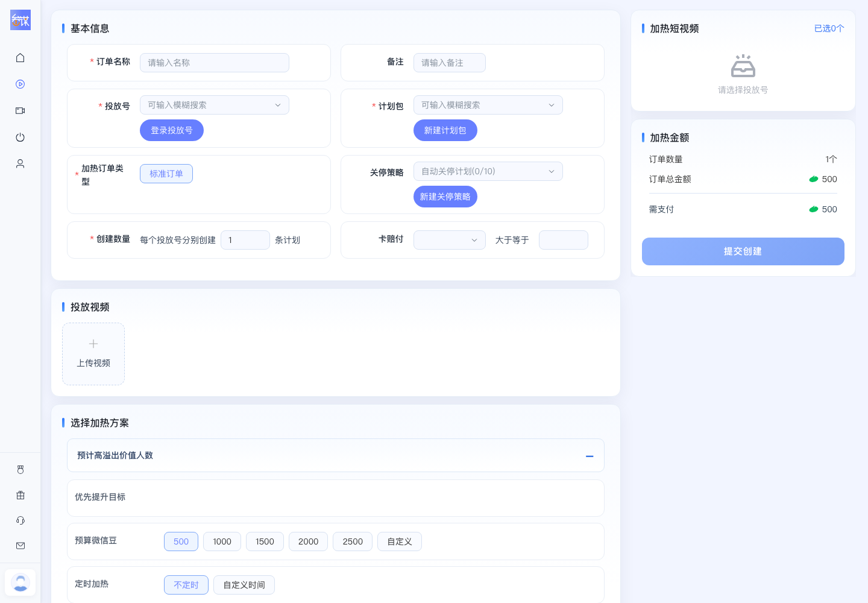This screenshot has width=868, height=603.
Task: Choose the 2000 budget option
Action: (308, 541)
